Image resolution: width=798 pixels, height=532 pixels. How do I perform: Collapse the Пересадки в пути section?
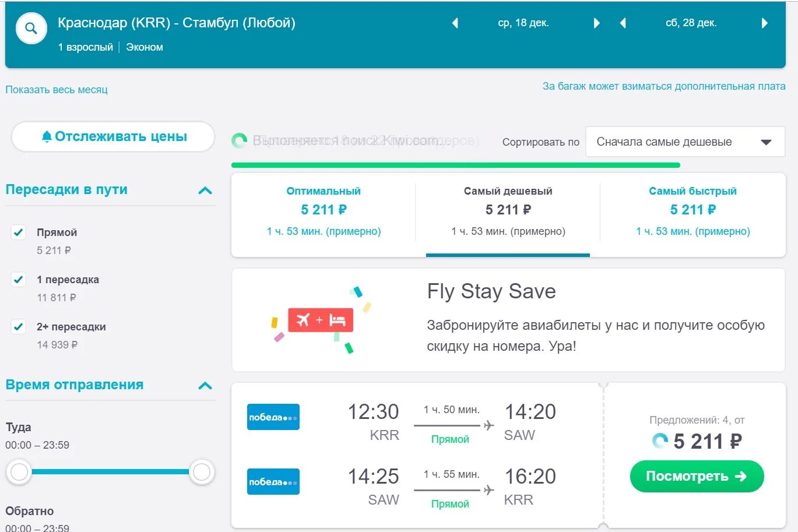205,191
